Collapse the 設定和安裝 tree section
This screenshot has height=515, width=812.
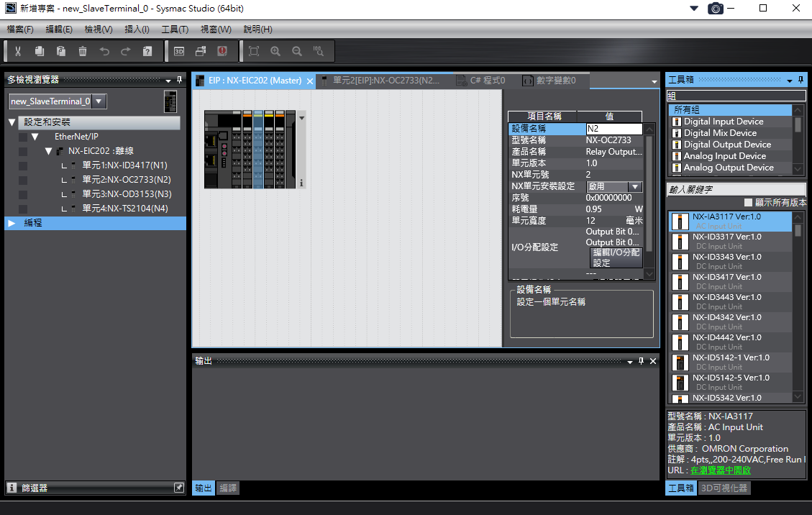tap(12, 122)
